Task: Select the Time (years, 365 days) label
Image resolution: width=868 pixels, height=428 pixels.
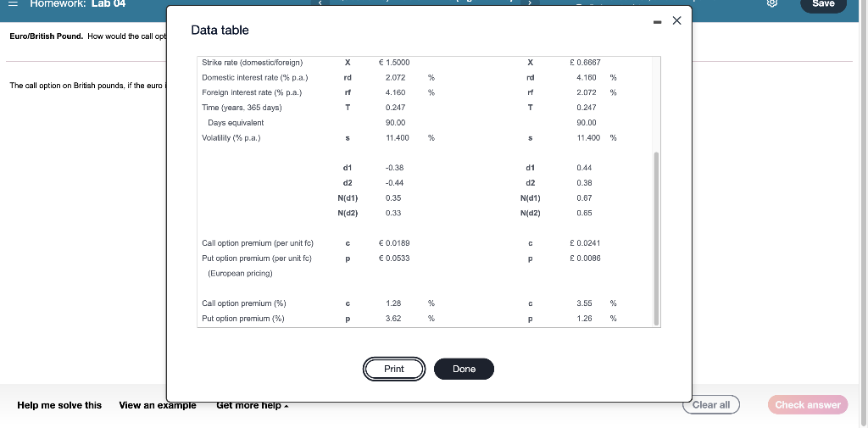Action: [x=242, y=108]
